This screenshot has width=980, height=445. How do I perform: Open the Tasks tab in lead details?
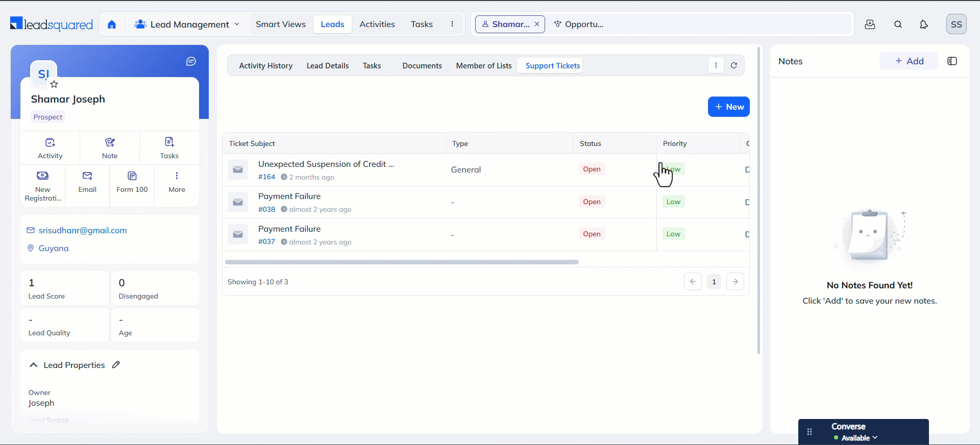pyautogui.click(x=372, y=66)
